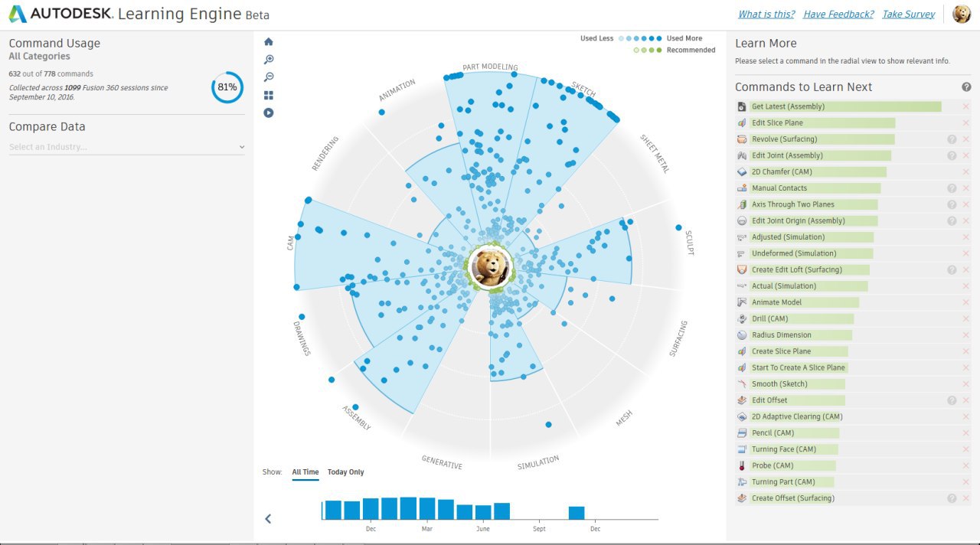Dismiss the Edit Slice Plane recommendation

coord(965,122)
